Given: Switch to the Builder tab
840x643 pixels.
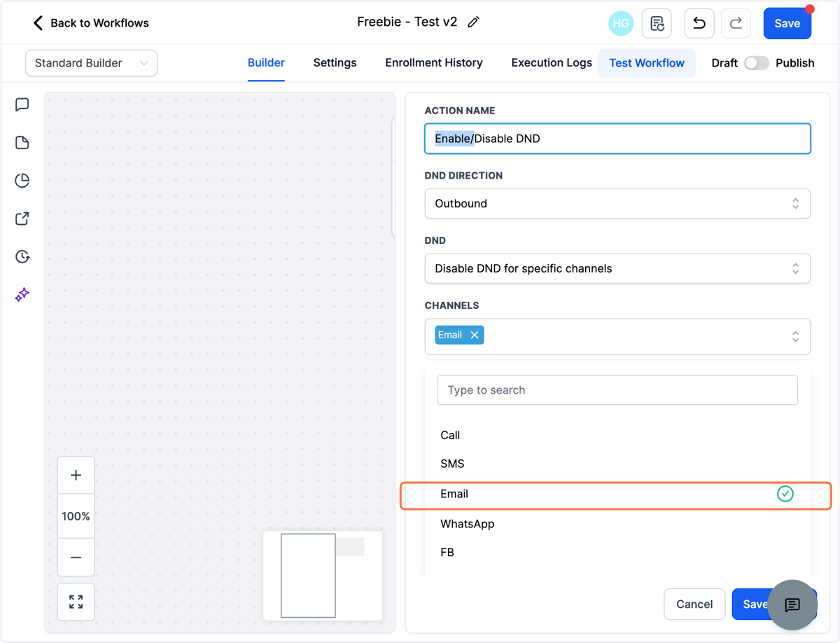Looking at the screenshot, I should click(266, 63).
